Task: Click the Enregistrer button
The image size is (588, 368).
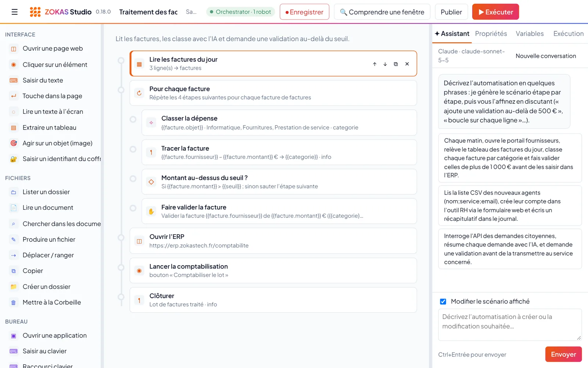Action: 304,12
